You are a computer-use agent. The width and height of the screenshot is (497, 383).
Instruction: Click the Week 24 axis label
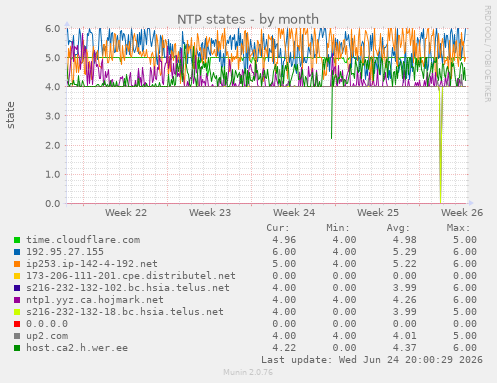click(294, 213)
